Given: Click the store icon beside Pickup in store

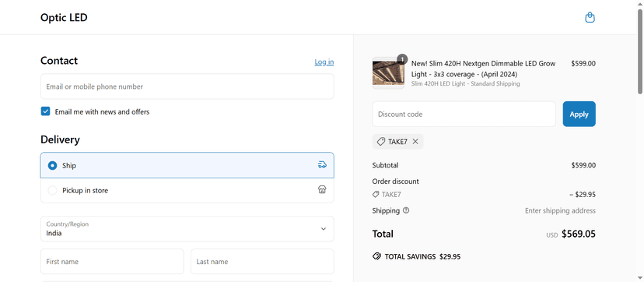Looking at the screenshot, I should pyautogui.click(x=322, y=189).
